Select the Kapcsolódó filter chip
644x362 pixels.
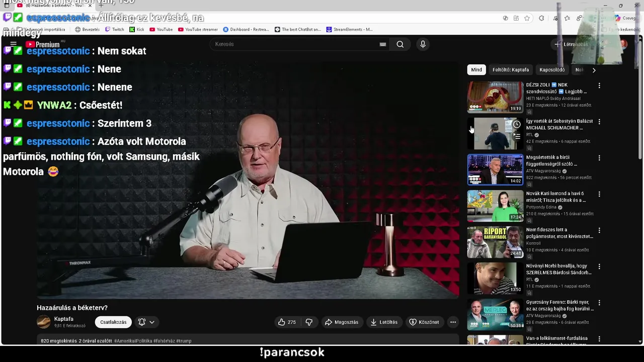coord(552,70)
